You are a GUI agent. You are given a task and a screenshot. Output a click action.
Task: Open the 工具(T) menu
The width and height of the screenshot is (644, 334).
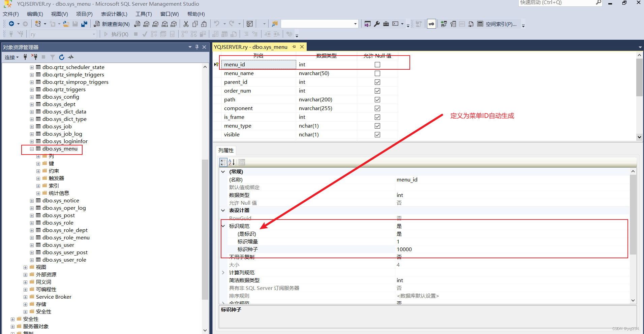click(143, 14)
